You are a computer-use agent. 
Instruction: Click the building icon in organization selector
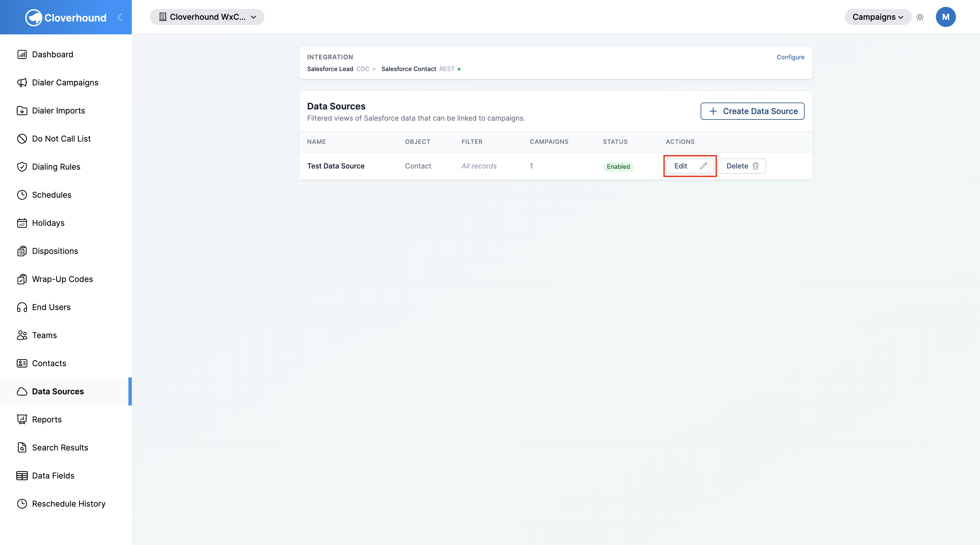tap(163, 17)
